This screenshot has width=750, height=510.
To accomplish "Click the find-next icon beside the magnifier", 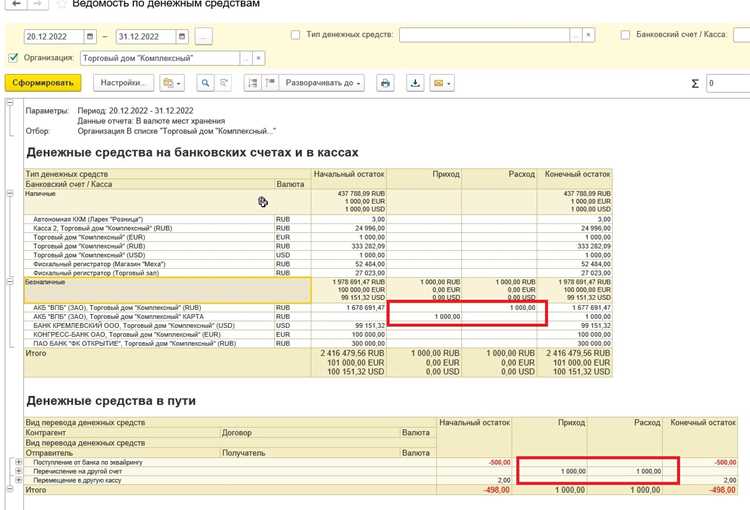I will click(223, 83).
